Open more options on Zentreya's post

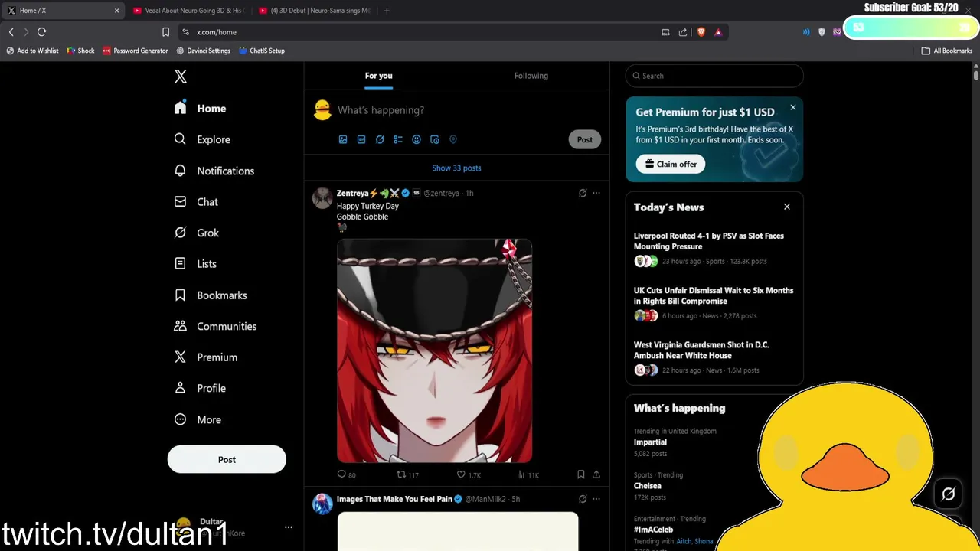coord(596,193)
